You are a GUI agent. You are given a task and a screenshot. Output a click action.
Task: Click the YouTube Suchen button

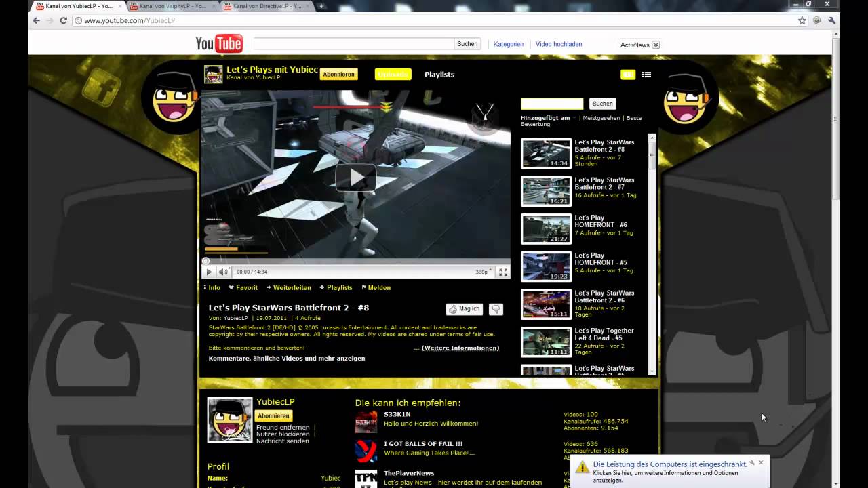pyautogui.click(x=467, y=43)
